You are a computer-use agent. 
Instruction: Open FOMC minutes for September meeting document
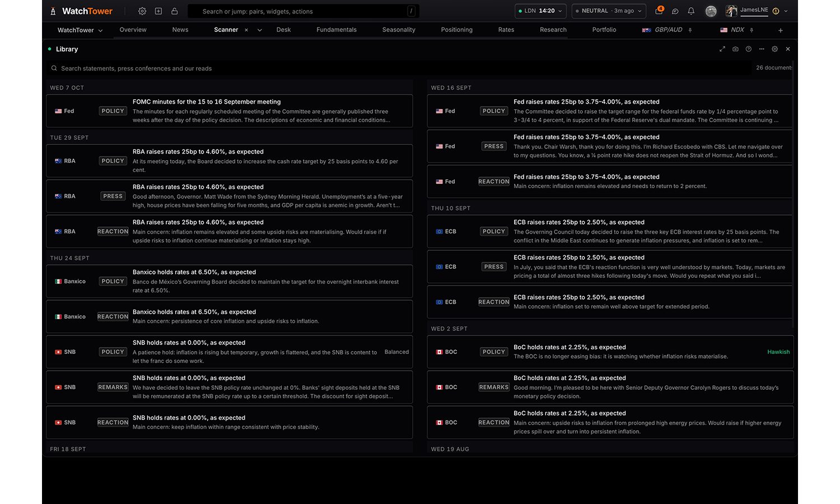230,111
